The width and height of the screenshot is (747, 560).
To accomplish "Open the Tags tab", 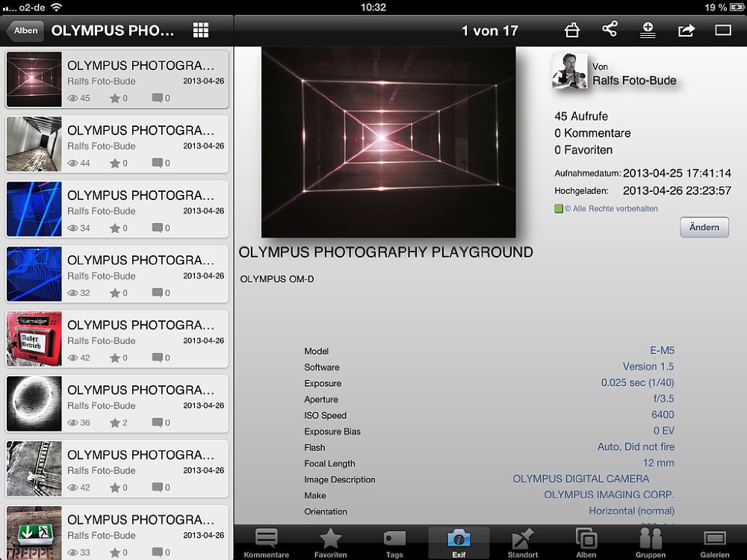I will pyautogui.click(x=394, y=543).
